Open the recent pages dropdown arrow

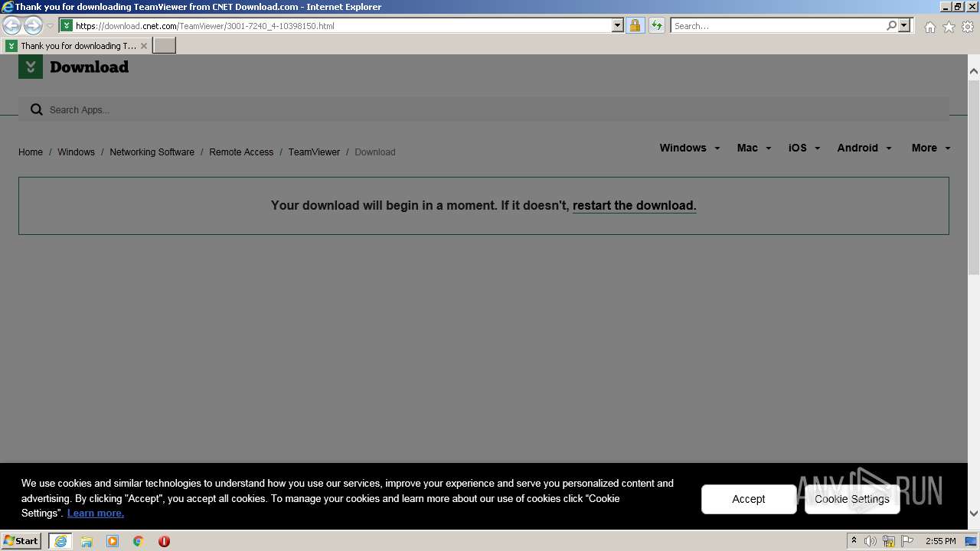click(50, 26)
